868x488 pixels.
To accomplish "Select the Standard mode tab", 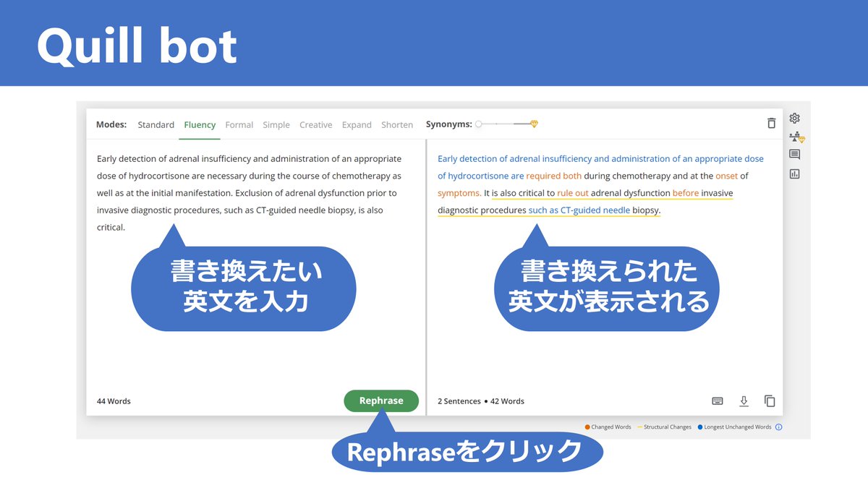I will [156, 124].
